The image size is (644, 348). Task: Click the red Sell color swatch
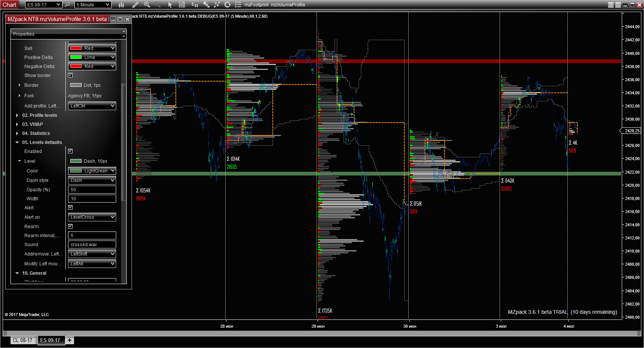[x=76, y=48]
